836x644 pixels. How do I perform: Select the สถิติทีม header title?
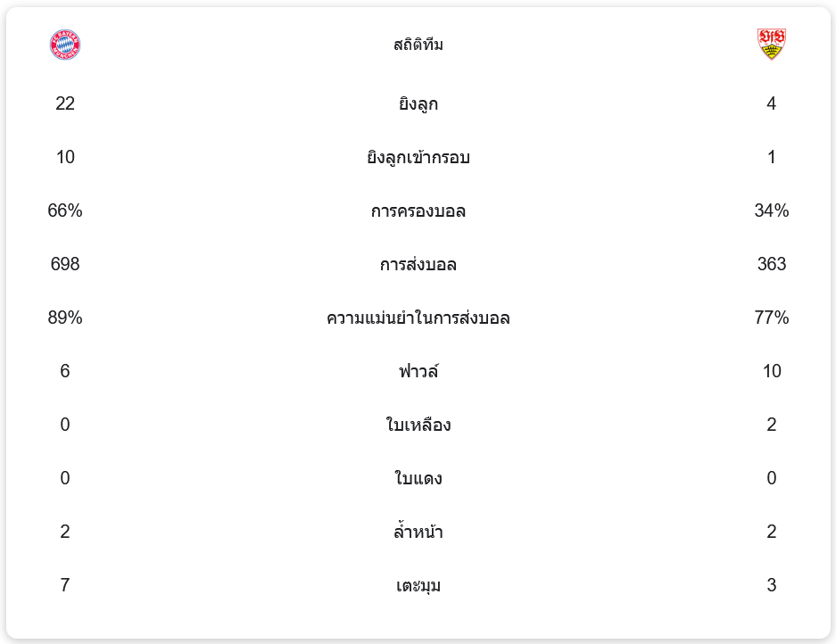[x=418, y=45]
